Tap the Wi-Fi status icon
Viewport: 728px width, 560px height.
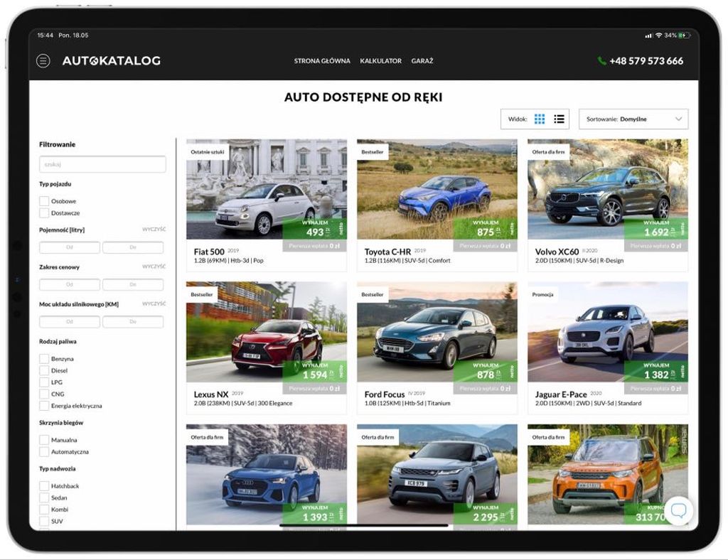658,36
